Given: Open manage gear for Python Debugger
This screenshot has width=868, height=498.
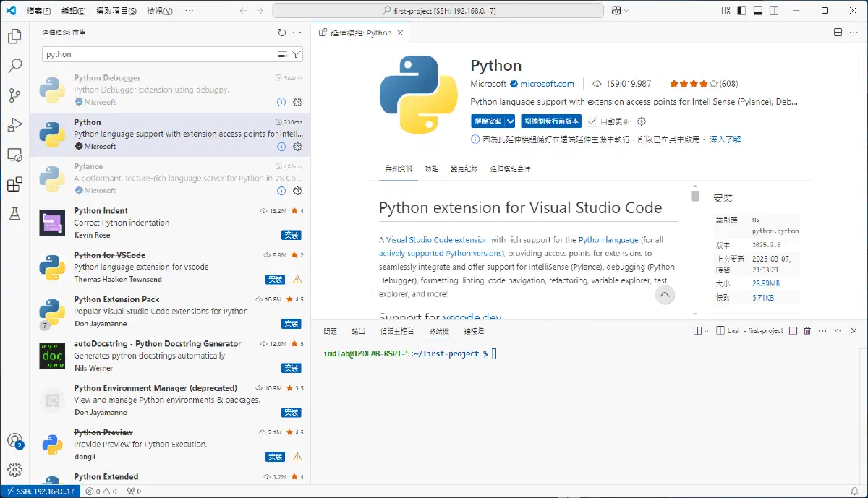Looking at the screenshot, I should pos(297,102).
